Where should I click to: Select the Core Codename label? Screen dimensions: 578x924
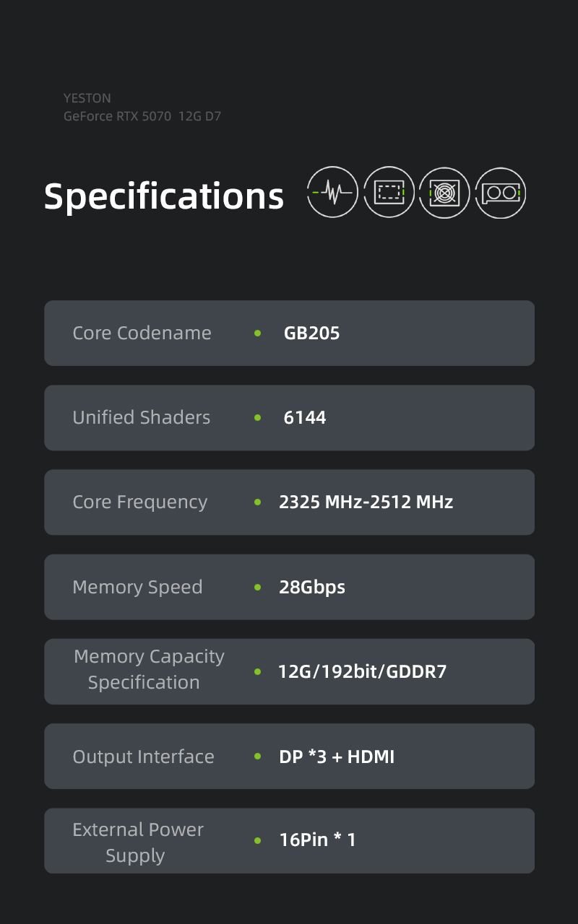[142, 334]
